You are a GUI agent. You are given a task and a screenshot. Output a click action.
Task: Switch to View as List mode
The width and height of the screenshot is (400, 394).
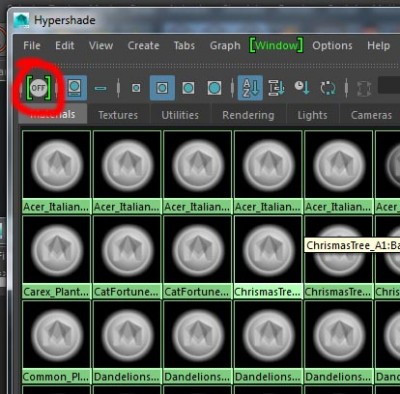coord(100,88)
